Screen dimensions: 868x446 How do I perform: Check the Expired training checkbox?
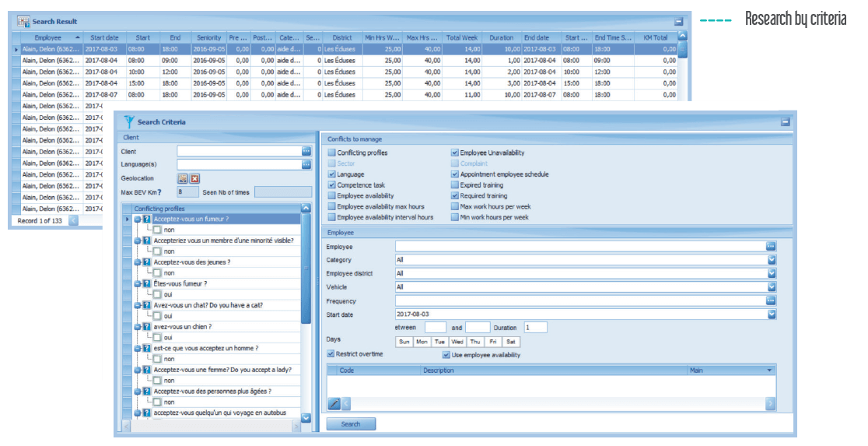point(455,185)
